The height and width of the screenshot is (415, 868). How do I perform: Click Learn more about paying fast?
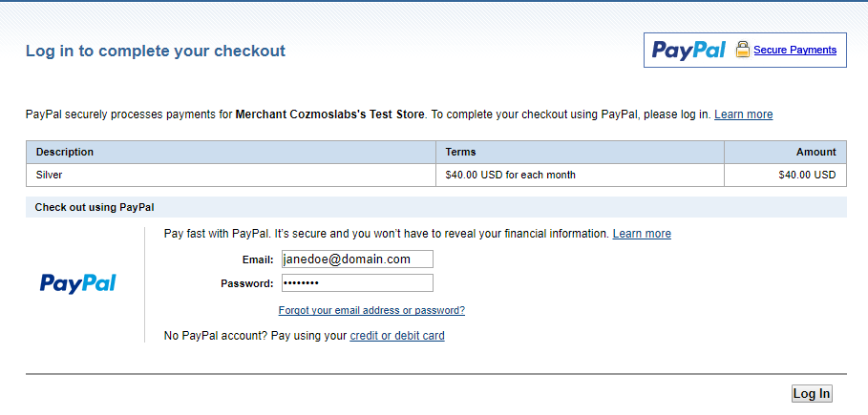coord(642,234)
